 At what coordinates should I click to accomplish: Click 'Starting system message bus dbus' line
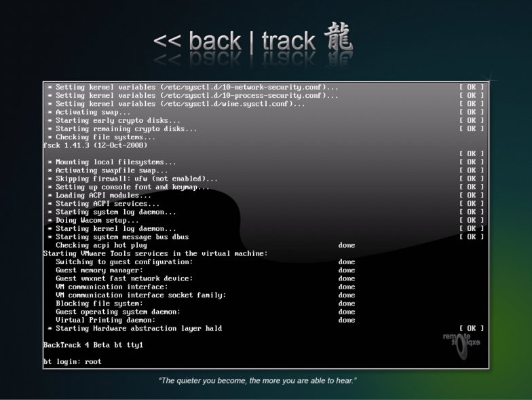[x=118, y=237]
